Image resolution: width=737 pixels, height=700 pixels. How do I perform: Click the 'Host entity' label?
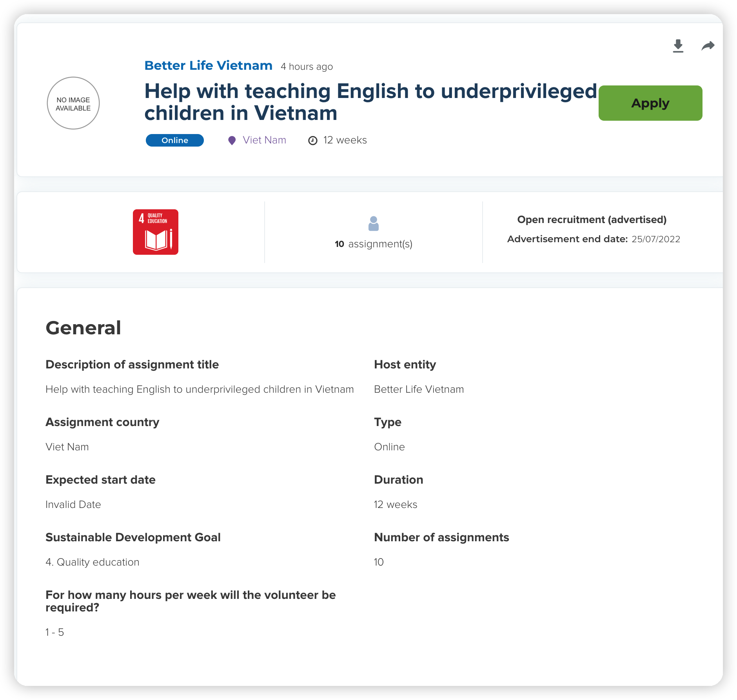[x=405, y=365]
